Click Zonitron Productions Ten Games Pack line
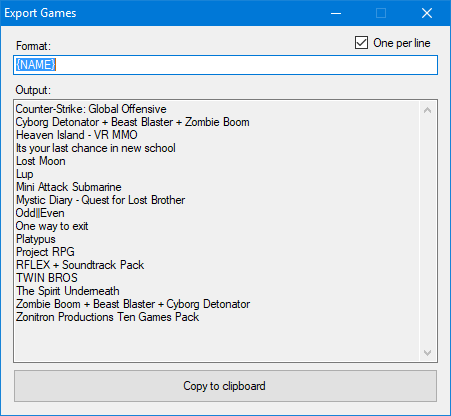 [x=107, y=317]
